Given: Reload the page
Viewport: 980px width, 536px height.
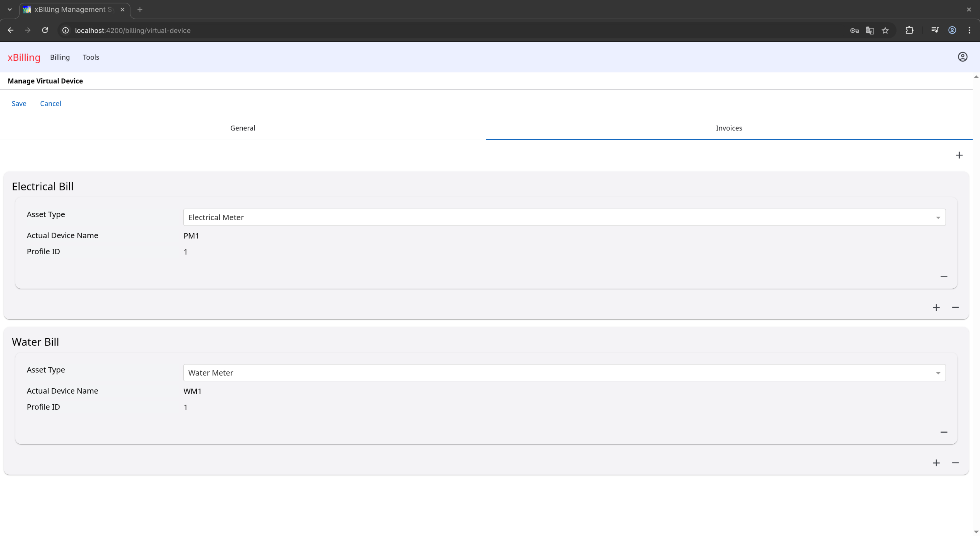Looking at the screenshot, I should tap(45, 30).
